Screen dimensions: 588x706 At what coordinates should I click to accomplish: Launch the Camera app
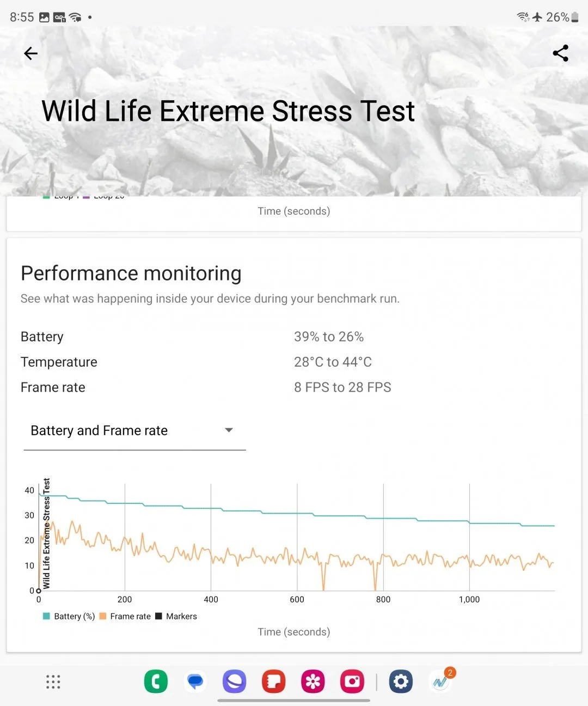coord(352,681)
